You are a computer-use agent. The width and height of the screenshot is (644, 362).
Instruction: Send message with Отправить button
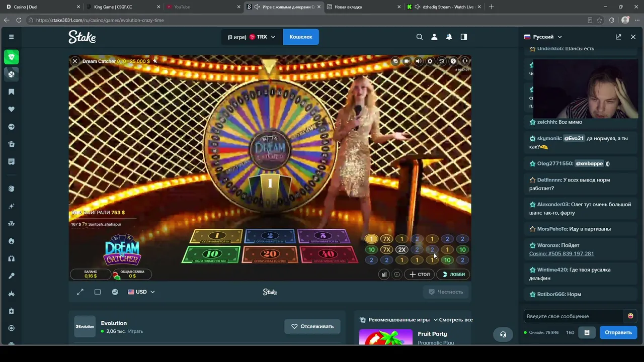coord(618,332)
